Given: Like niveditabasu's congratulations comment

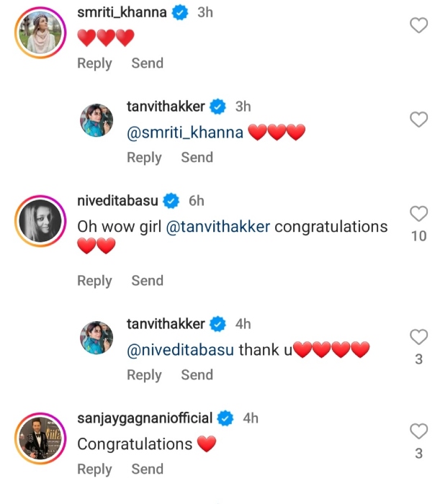Looking at the screenshot, I should (418, 214).
